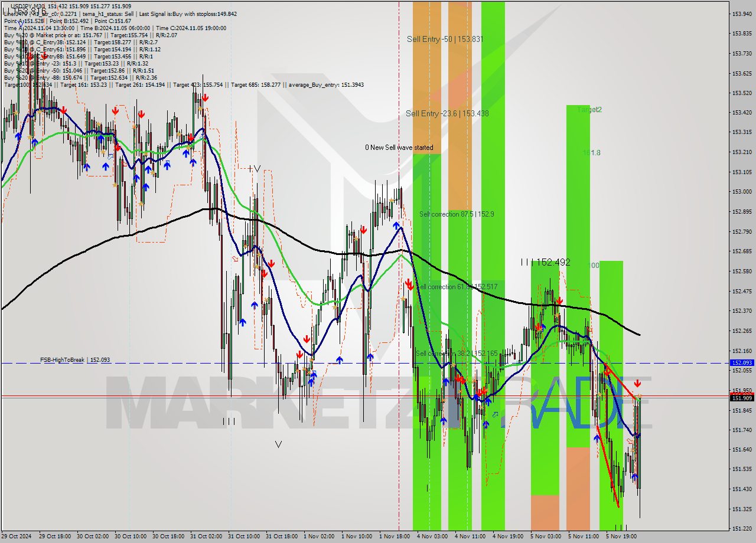Image resolution: width=756 pixels, height=543 pixels.
Task: Click the 'Sell correction 38.2 | 152.165' label
Action: [x=457, y=354]
